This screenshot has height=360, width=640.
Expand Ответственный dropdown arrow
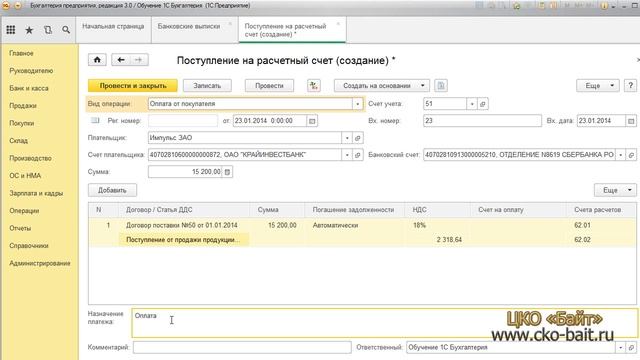(x=620, y=348)
